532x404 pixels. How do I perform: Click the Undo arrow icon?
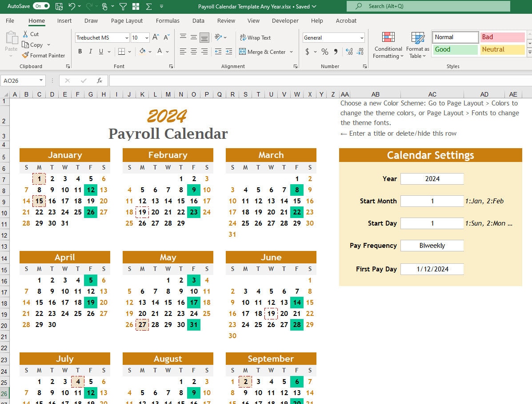click(72, 6)
